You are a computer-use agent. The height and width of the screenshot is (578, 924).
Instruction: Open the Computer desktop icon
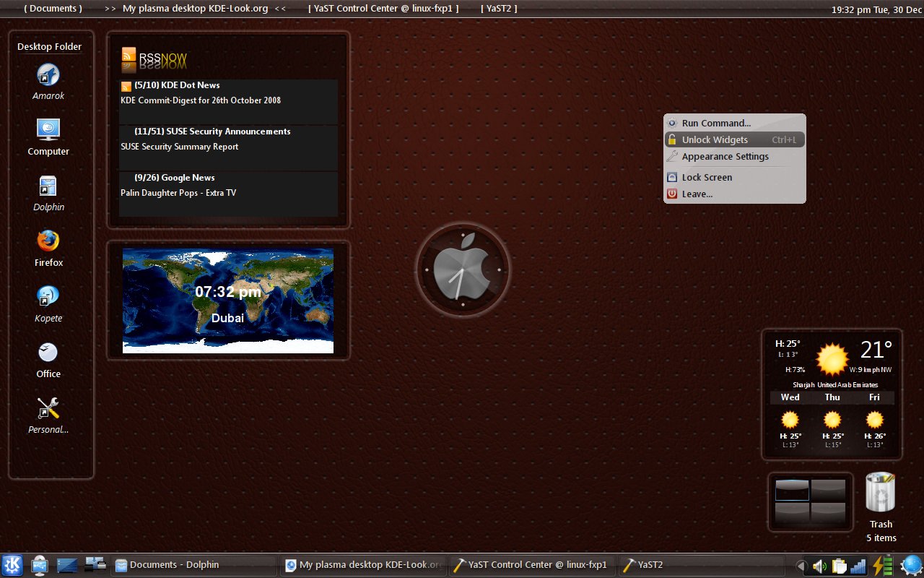tap(48, 130)
